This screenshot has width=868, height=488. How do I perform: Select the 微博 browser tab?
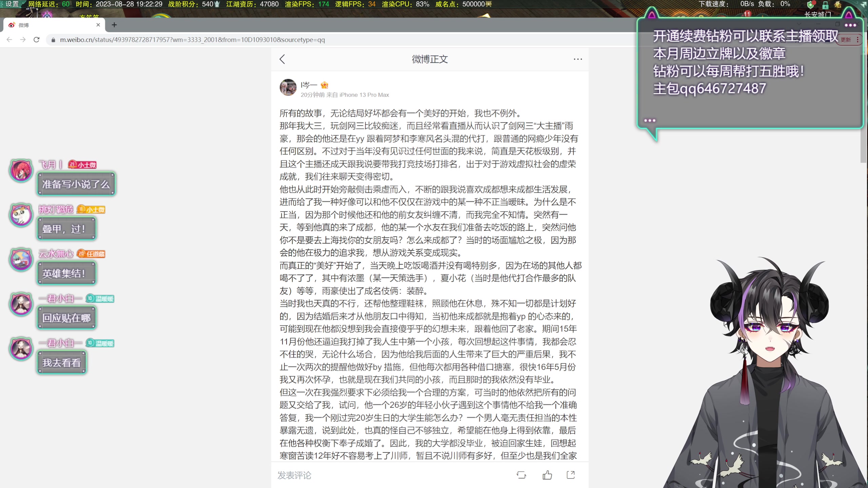pyautogui.click(x=54, y=25)
